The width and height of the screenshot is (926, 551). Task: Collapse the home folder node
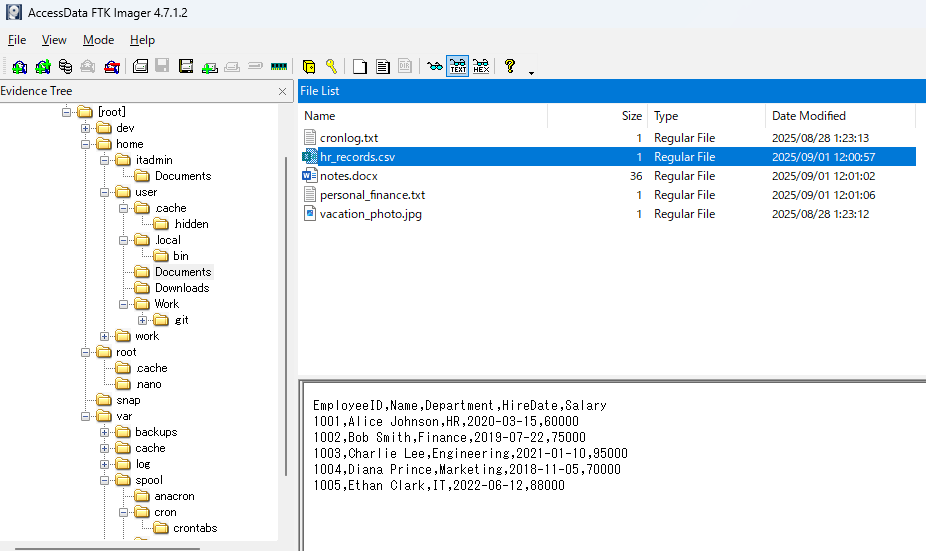point(86,144)
